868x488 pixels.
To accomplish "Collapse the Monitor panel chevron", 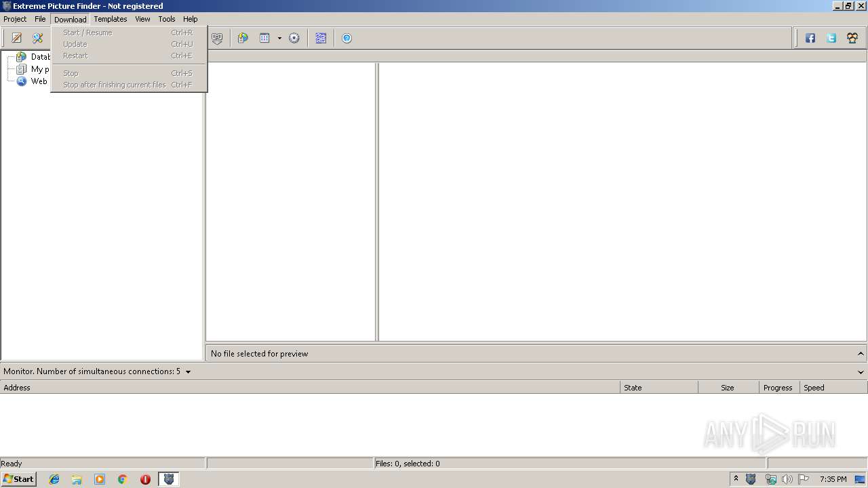I will coord(861,371).
